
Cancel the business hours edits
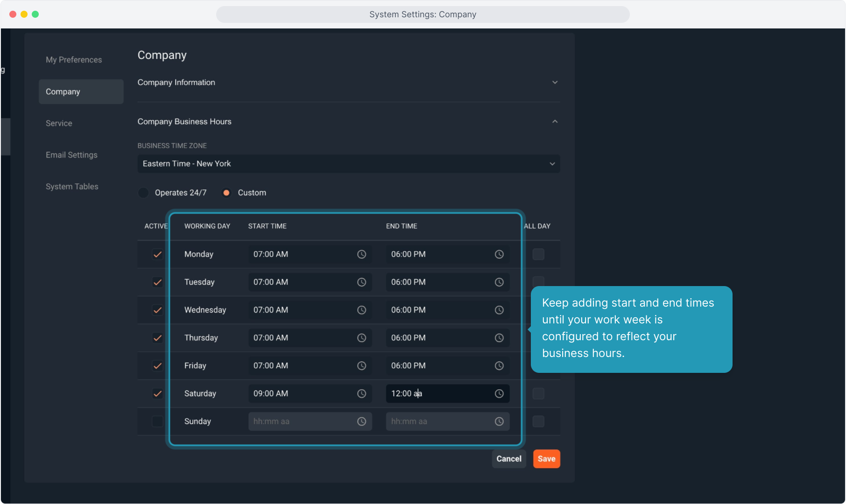[508, 459]
